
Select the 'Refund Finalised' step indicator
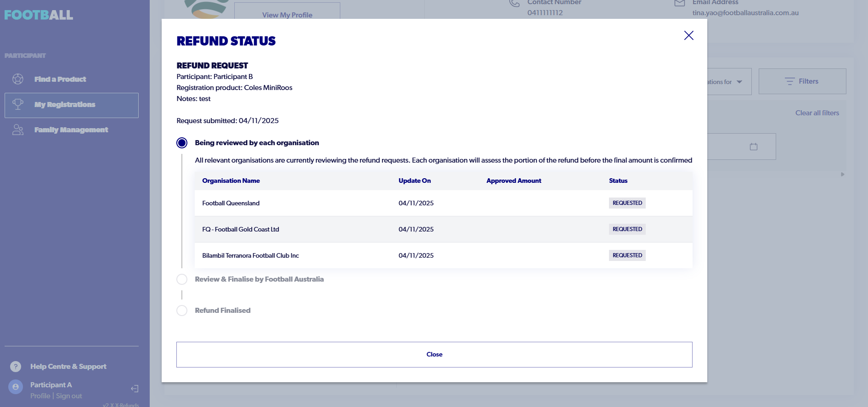pyautogui.click(x=182, y=311)
